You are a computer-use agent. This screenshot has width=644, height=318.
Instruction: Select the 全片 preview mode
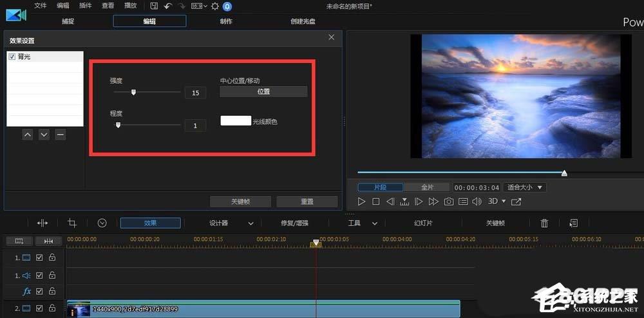pyautogui.click(x=427, y=187)
